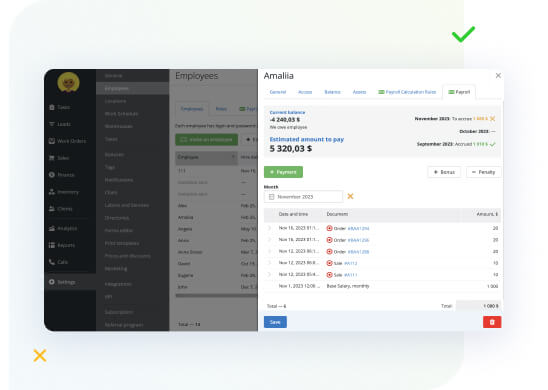548x390 pixels.
Task: Expand the Sale #A112 payroll row
Action: [269, 263]
